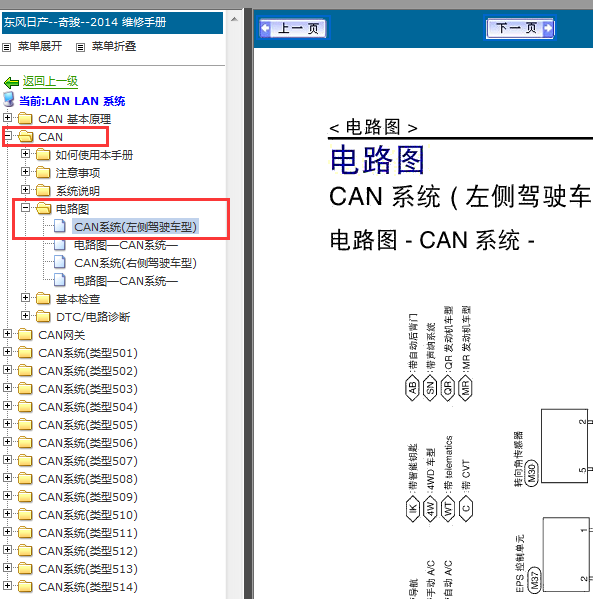Select CAN系统(类型510) tree entry
Image resolution: width=593 pixels, height=599 pixels.
(x=88, y=515)
